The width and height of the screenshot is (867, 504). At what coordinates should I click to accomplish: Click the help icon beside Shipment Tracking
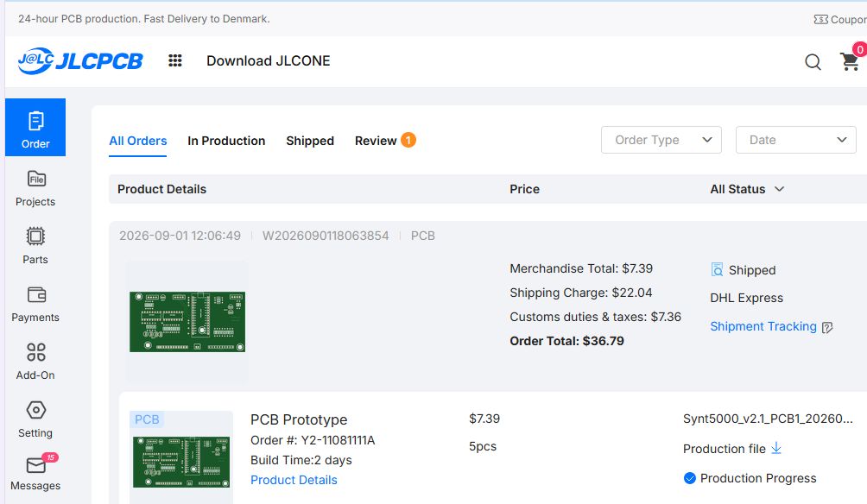[827, 328]
